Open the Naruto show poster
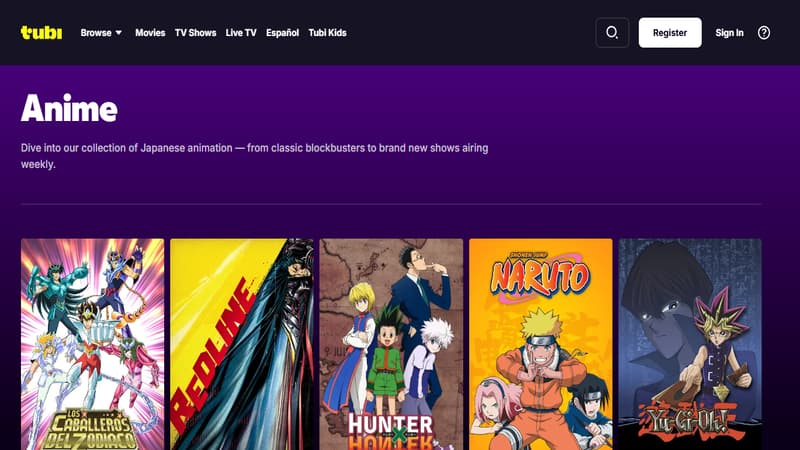This screenshot has width=800, height=450. pos(541,344)
